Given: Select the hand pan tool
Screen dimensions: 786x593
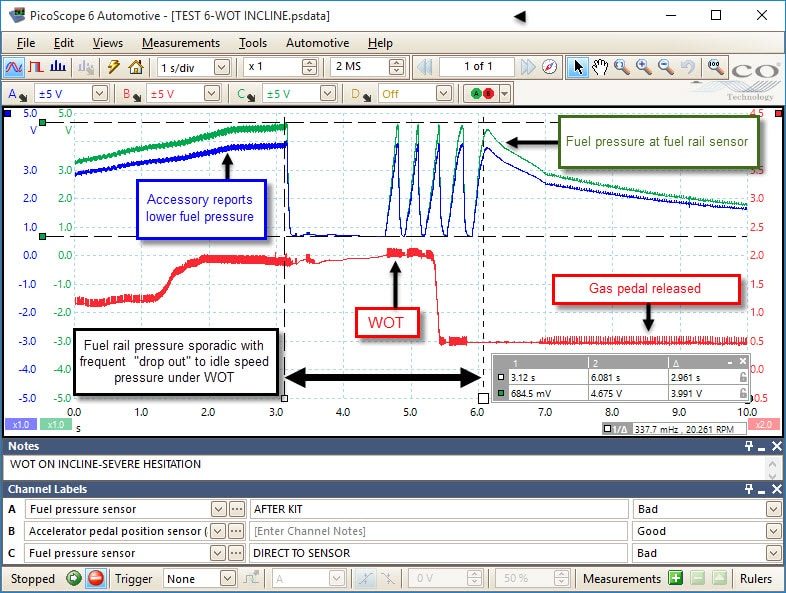Looking at the screenshot, I should coord(600,67).
